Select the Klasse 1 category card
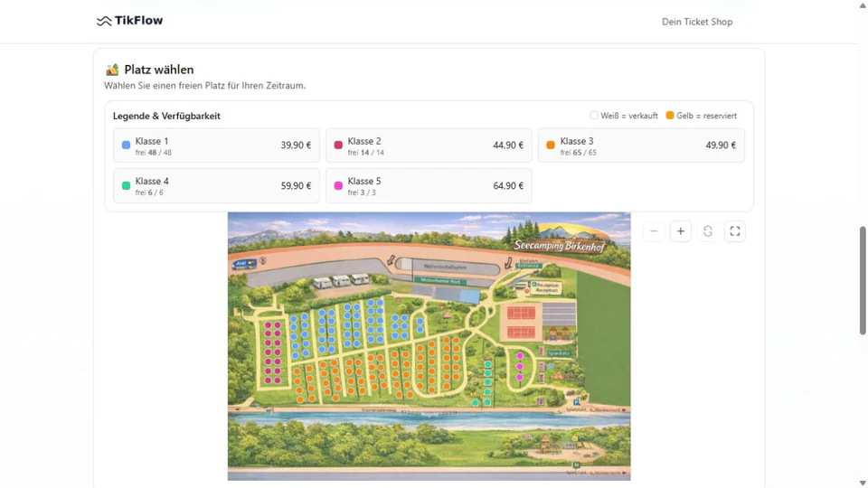This screenshot has height=488, width=868. [x=216, y=145]
